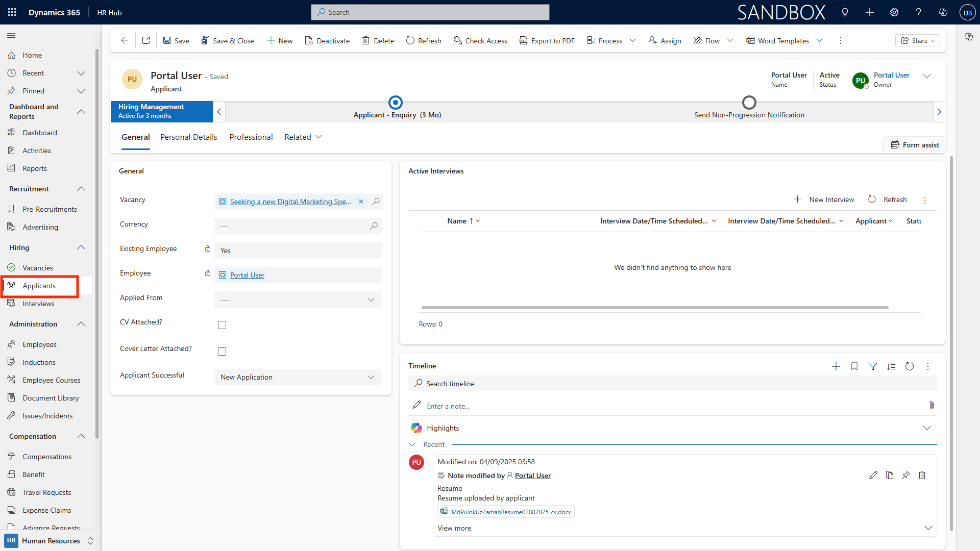Open the timeline filter icon
980x551 pixels.
(x=873, y=366)
